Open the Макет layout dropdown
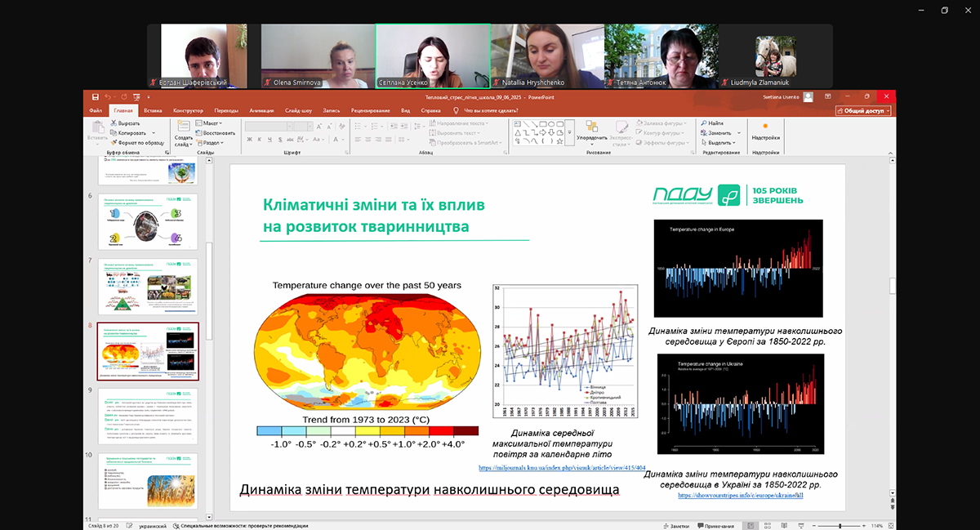Image resolution: width=980 pixels, height=530 pixels. click(x=209, y=123)
